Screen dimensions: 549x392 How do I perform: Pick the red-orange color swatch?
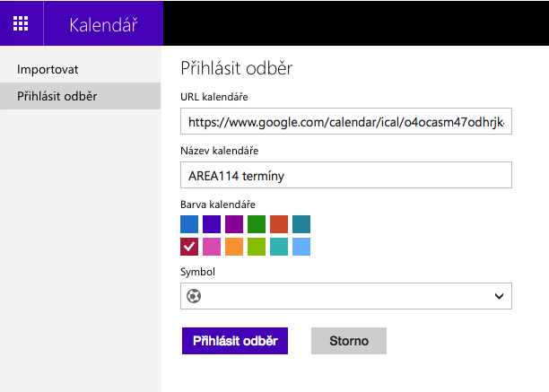click(279, 224)
